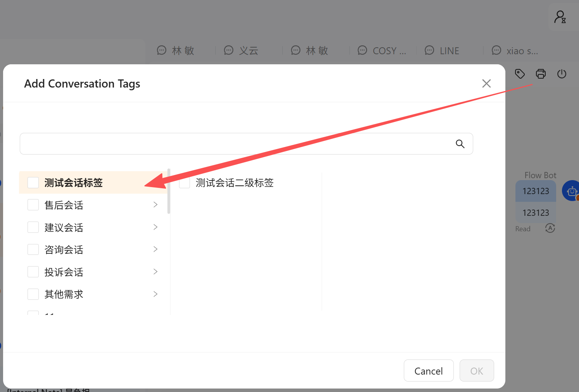Click the OK button
579x392 pixels.
click(477, 371)
